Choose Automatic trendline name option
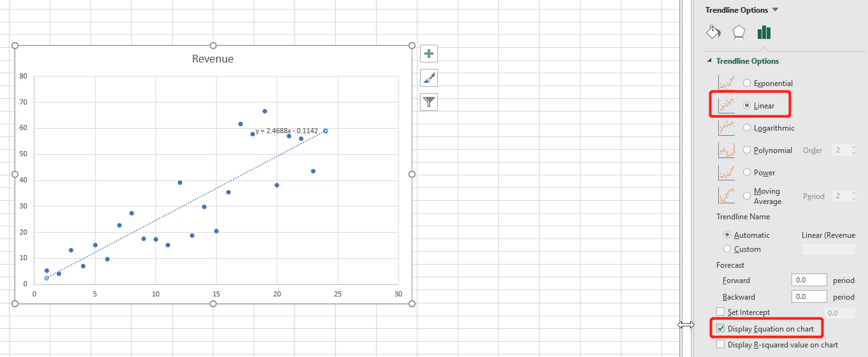This screenshot has height=357, width=868. [727, 235]
